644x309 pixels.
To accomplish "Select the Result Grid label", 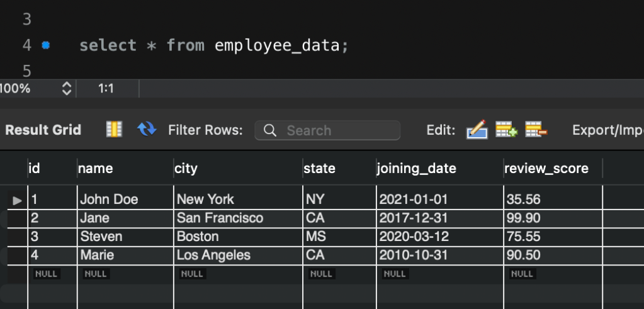I will (43, 130).
